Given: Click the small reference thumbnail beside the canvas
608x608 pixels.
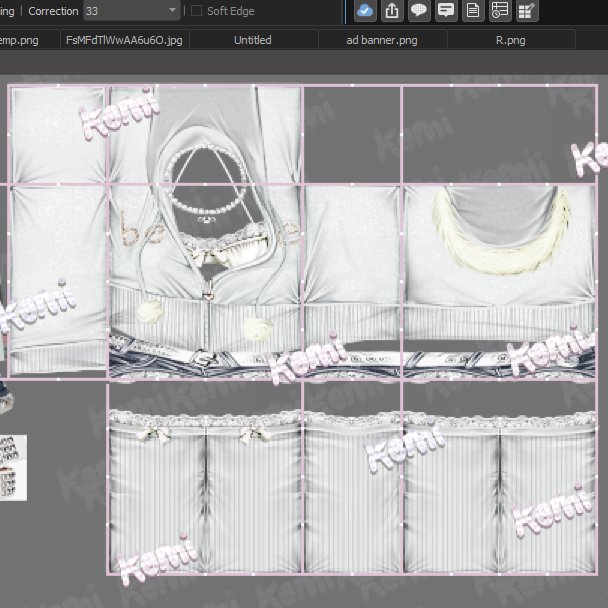Looking at the screenshot, I should coord(13,468).
